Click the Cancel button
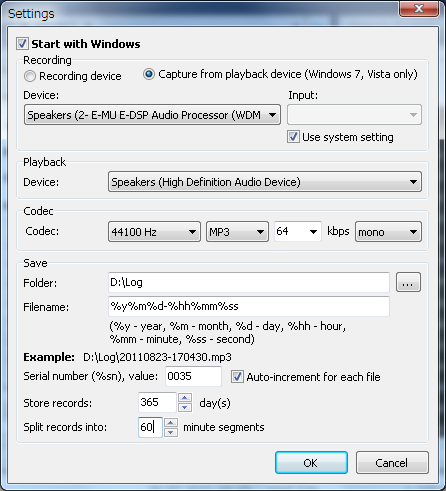446x491 pixels. pos(392,463)
